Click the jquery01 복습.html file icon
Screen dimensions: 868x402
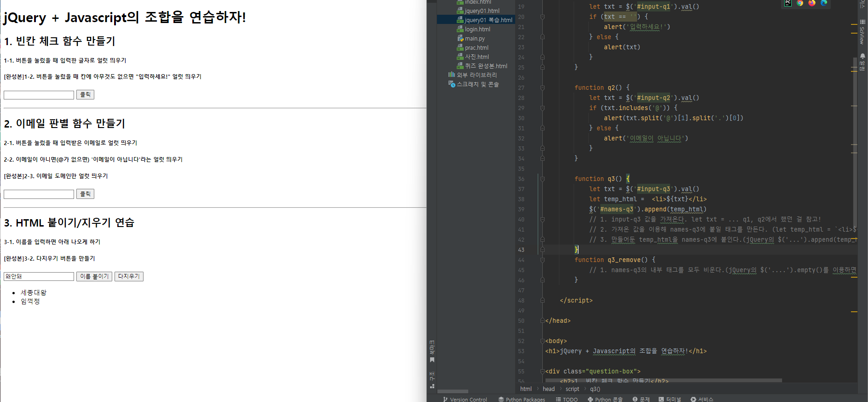460,20
